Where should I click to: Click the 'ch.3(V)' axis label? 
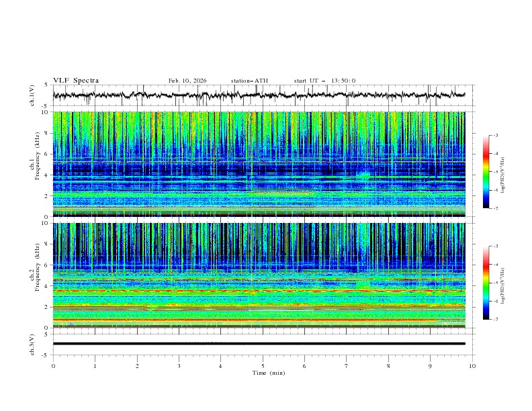(32, 345)
